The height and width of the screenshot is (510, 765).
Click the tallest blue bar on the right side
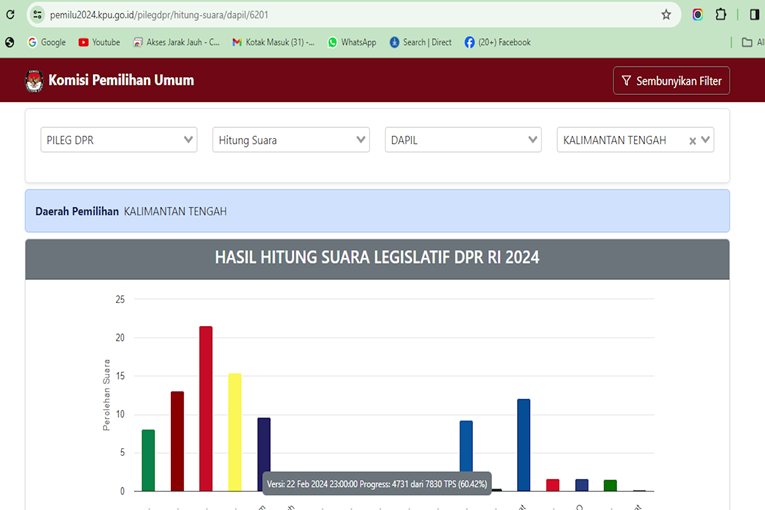pos(523,445)
